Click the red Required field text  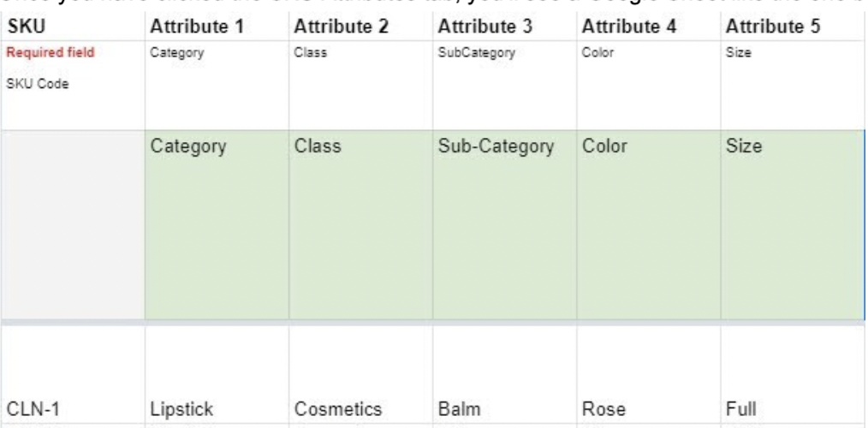pyautogui.click(x=50, y=53)
